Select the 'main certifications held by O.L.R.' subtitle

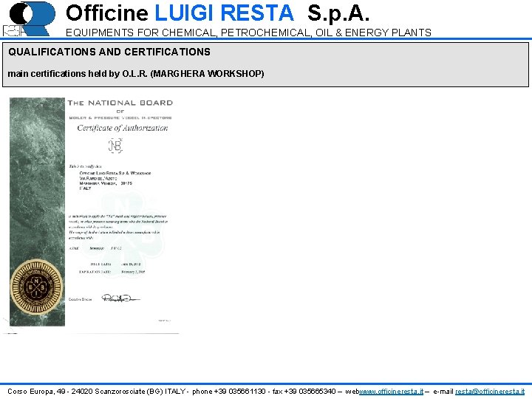point(136,74)
